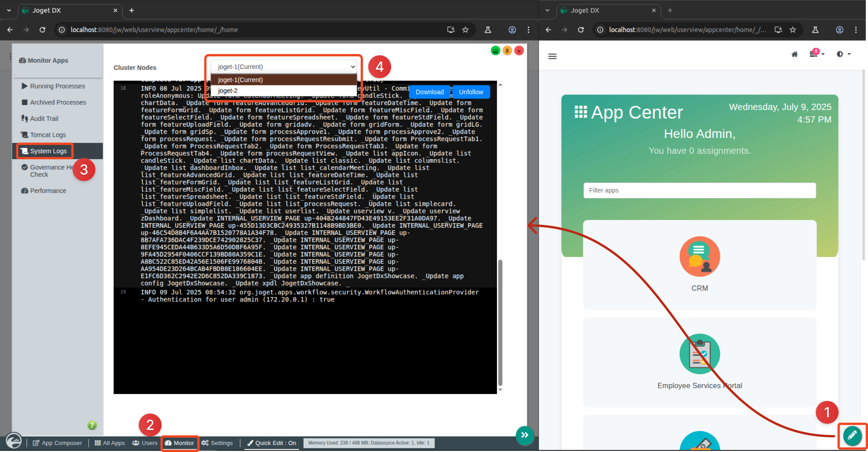Image resolution: width=868 pixels, height=452 pixels.
Task: Open Users from admin bar
Action: [x=145, y=443]
